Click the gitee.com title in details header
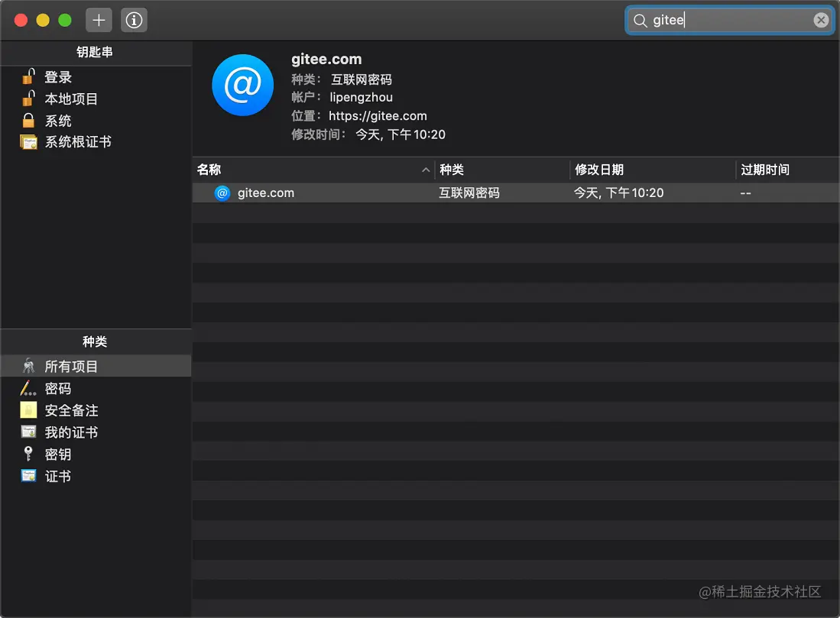This screenshot has width=840, height=618. tap(326, 59)
